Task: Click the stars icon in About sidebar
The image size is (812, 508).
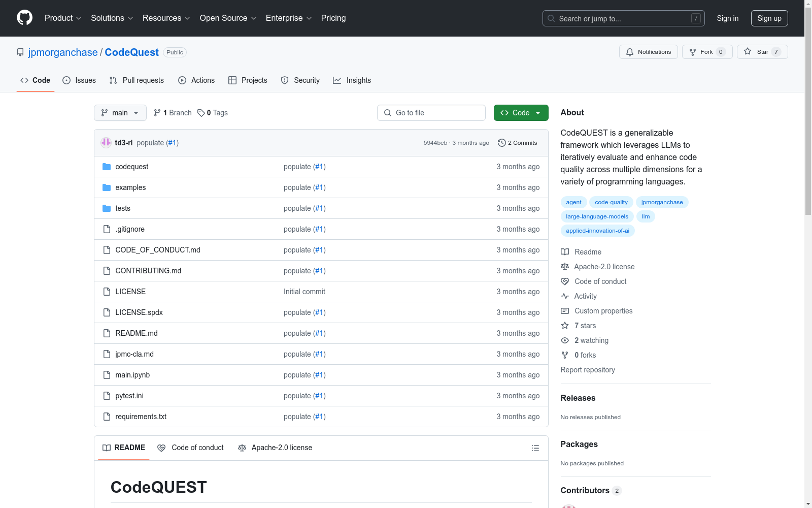Action: (565, 326)
